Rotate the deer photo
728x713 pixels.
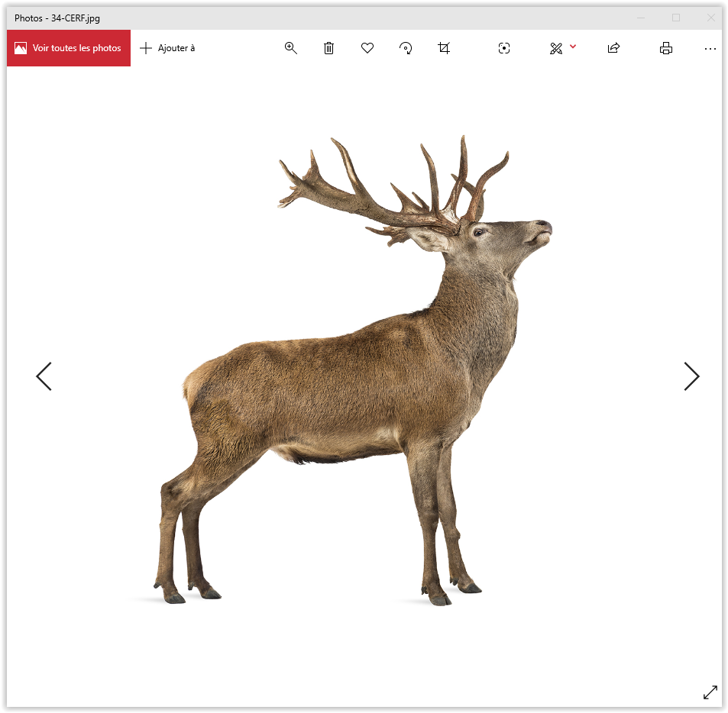pyautogui.click(x=406, y=48)
